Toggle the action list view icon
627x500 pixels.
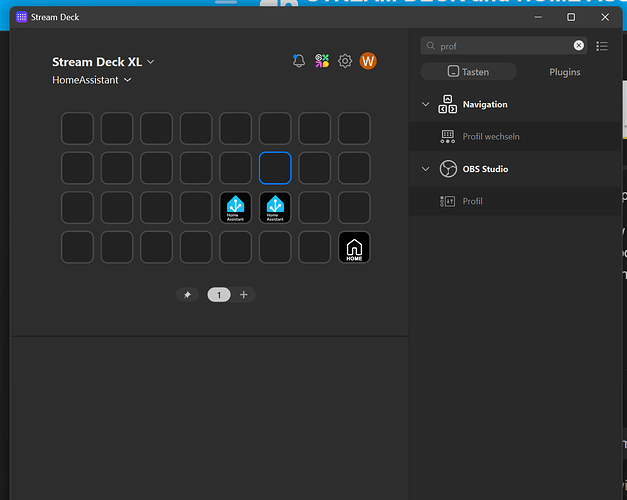602,46
